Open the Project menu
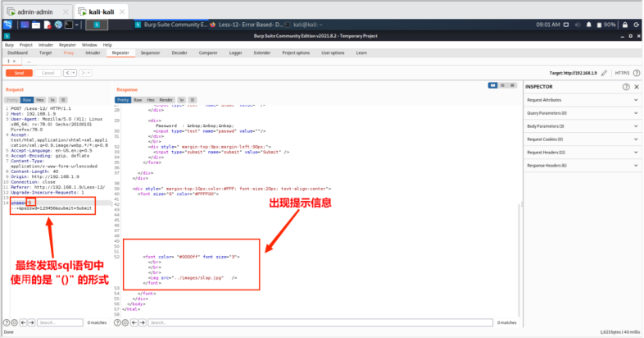Viewport: 644px width, 338px height. [26, 45]
